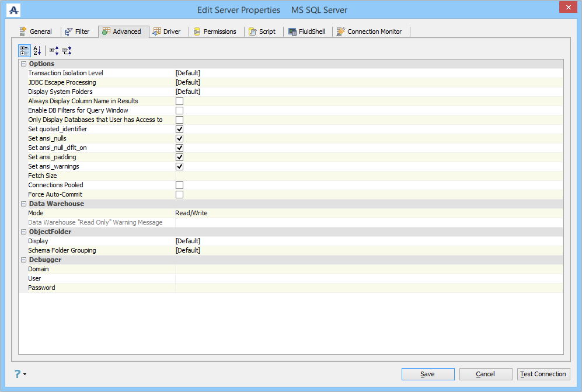Image resolution: width=582 pixels, height=392 pixels.
Task: Open the Mode Read/Write dropdown
Action: click(369, 213)
